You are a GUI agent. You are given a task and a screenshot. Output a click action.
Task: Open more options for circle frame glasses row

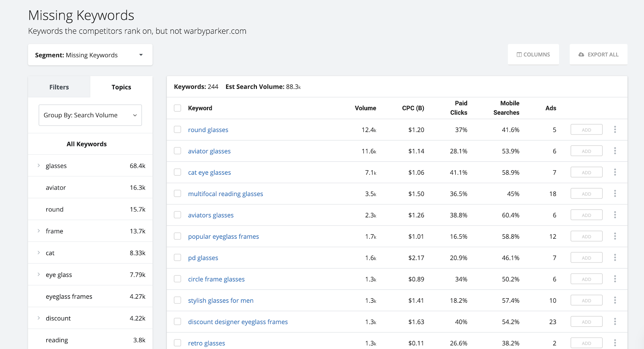[615, 279]
